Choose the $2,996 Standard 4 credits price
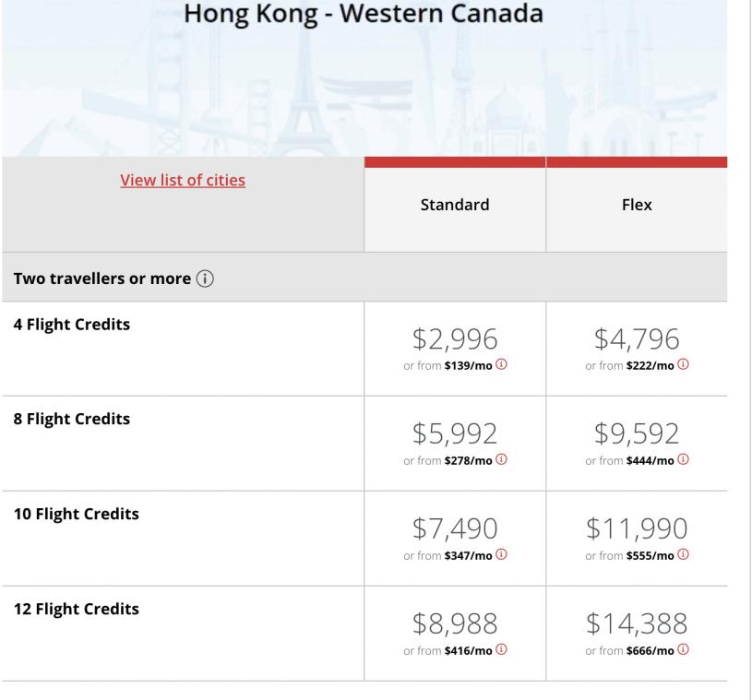 click(x=455, y=339)
